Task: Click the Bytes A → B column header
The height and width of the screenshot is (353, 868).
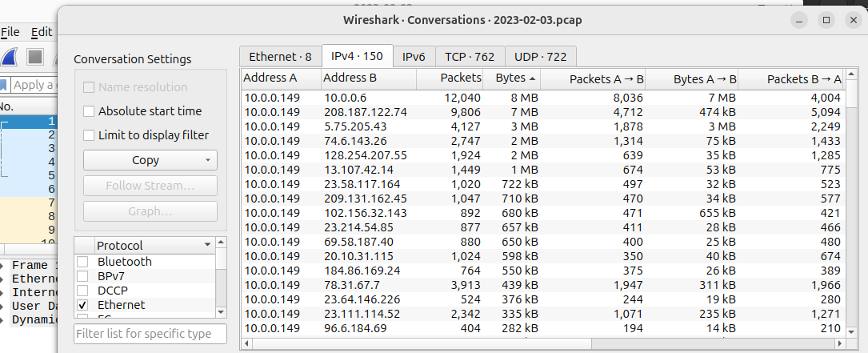Action: (x=691, y=78)
